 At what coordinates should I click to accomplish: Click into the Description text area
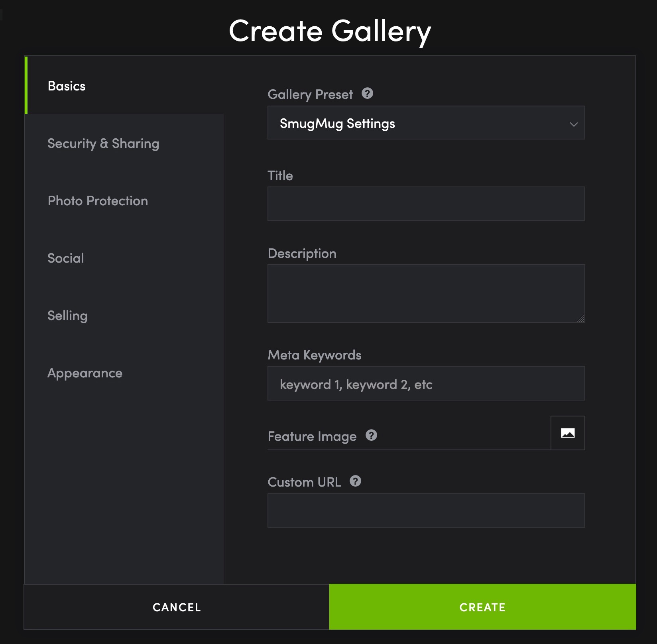(x=426, y=293)
